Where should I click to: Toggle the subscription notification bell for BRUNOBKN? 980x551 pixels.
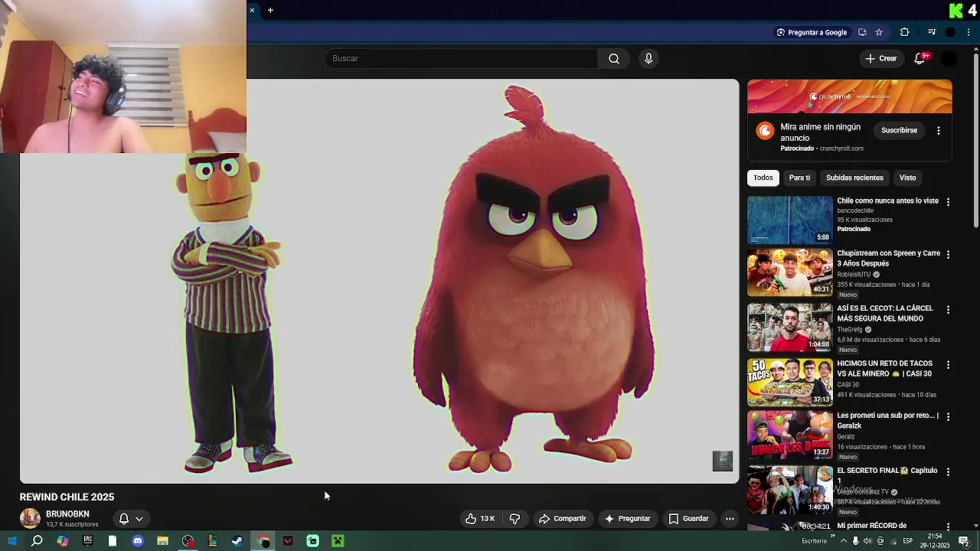pos(124,518)
